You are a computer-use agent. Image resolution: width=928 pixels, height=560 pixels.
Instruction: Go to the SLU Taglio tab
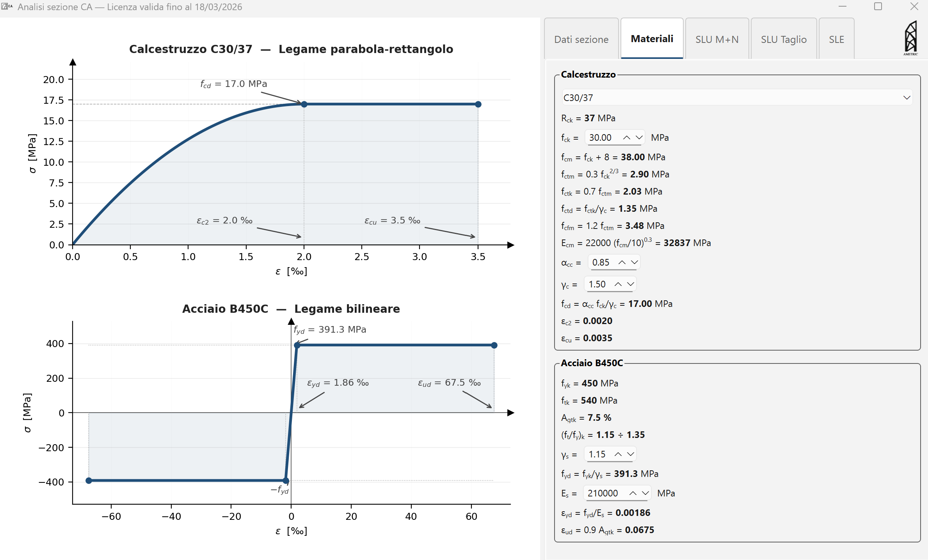coord(784,39)
